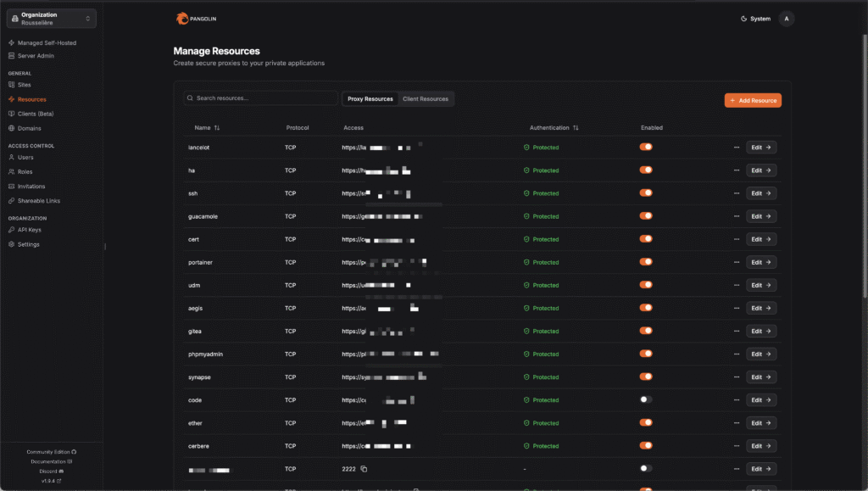
Task: Toggle the gitea resource off
Action: click(x=646, y=331)
